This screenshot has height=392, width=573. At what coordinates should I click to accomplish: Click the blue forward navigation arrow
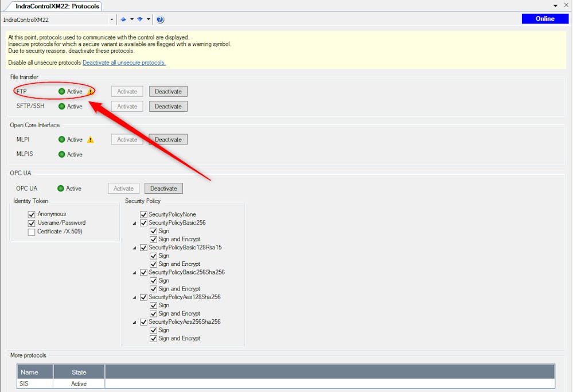pyautogui.click(x=140, y=19)
